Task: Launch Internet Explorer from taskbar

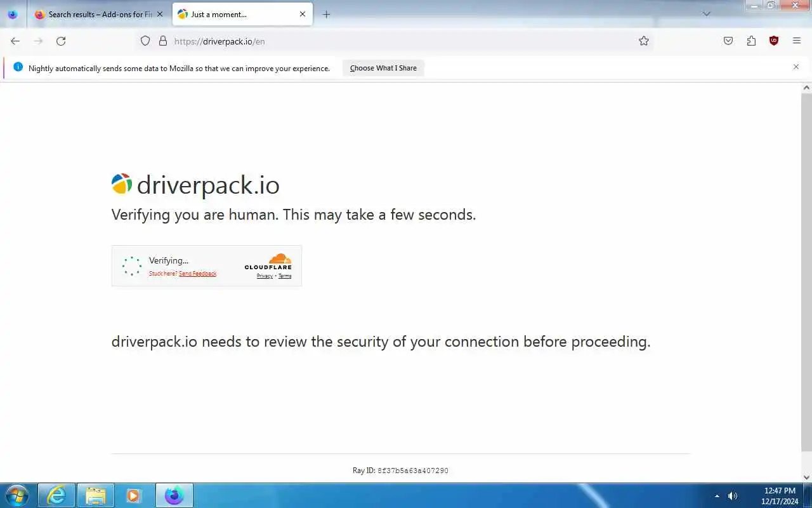Action: point(57,495)
